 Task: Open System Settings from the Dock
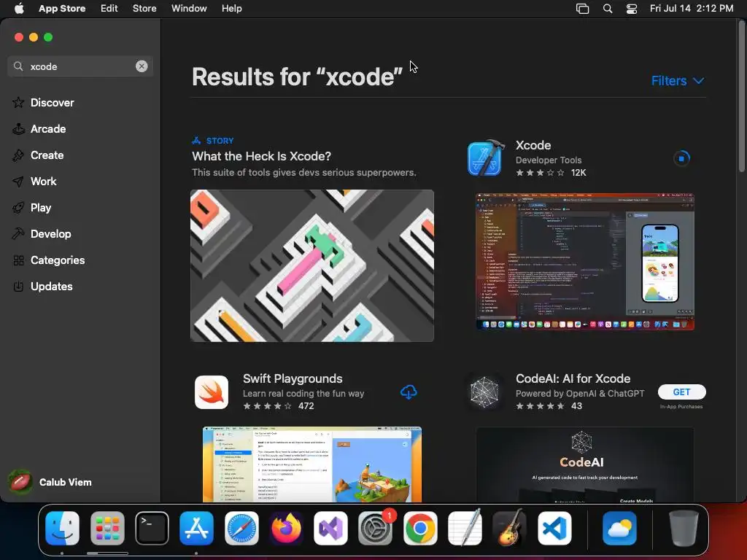pyautogui.click(x=376, y=528)
